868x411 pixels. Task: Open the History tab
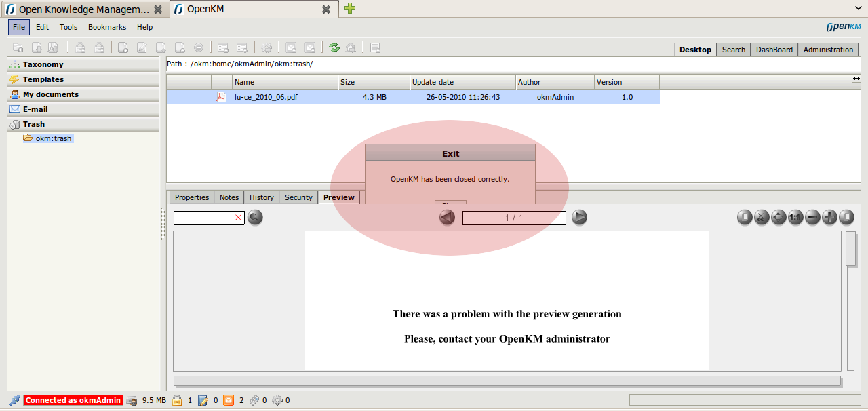(262, 197)
